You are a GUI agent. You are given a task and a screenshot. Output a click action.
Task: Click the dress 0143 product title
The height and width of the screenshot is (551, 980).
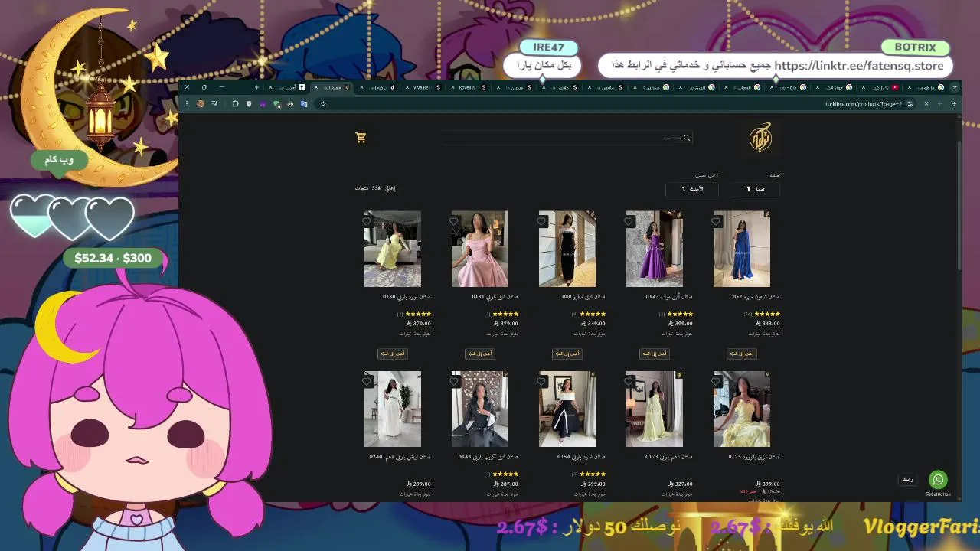(488, 457)
